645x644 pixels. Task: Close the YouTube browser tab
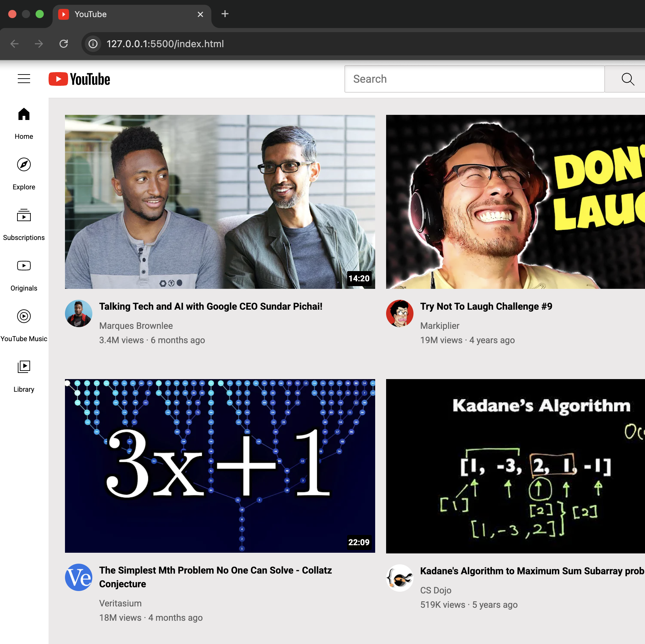pyautogui.click(x=200, y=14)
